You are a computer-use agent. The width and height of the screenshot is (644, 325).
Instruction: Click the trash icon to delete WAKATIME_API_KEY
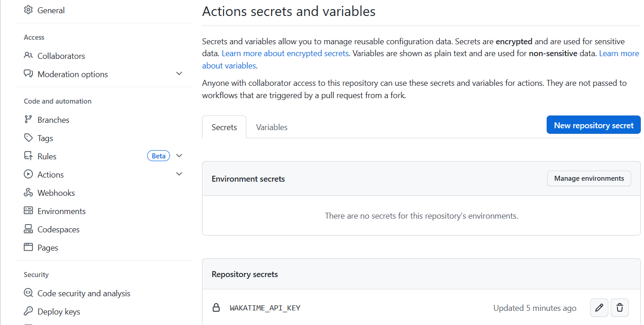pyautogui.click(x=620, y=308)
